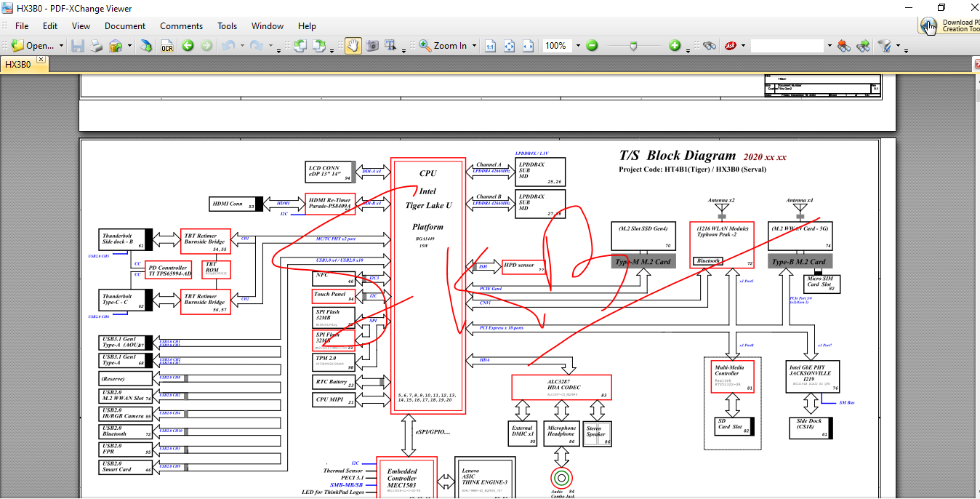
Task: Click the search options funnel icon
Action: click(x=885, y=46)
